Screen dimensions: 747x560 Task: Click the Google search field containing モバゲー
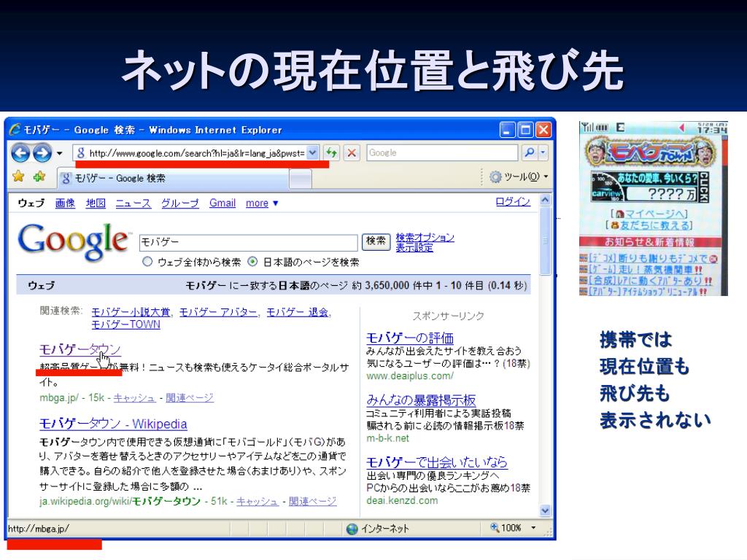[248, 242]
